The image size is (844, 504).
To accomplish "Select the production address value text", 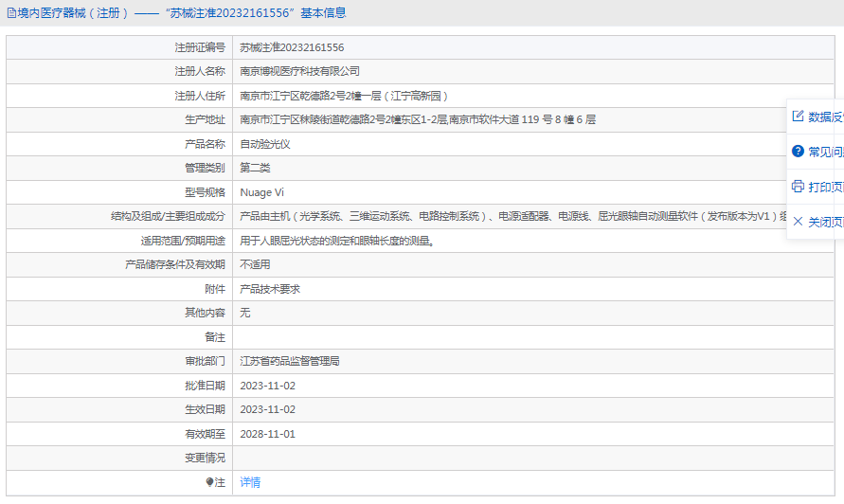I will tap(418, 119).
